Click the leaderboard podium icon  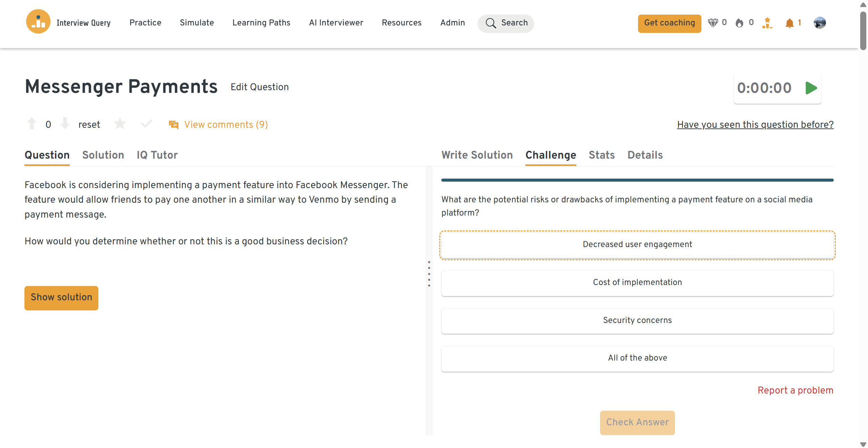click(767, 23)
